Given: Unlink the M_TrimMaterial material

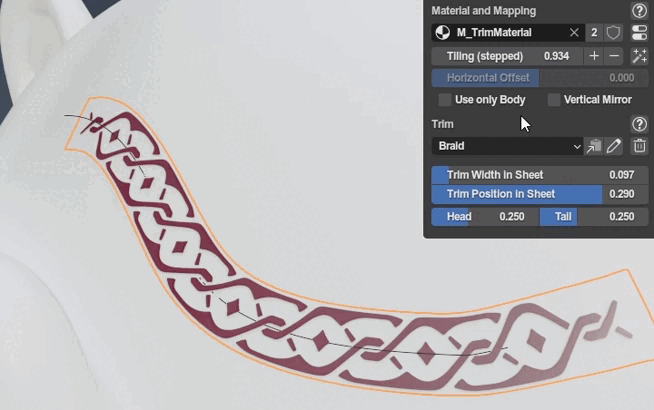Looking at the screenshot, I should coord(574,33).
